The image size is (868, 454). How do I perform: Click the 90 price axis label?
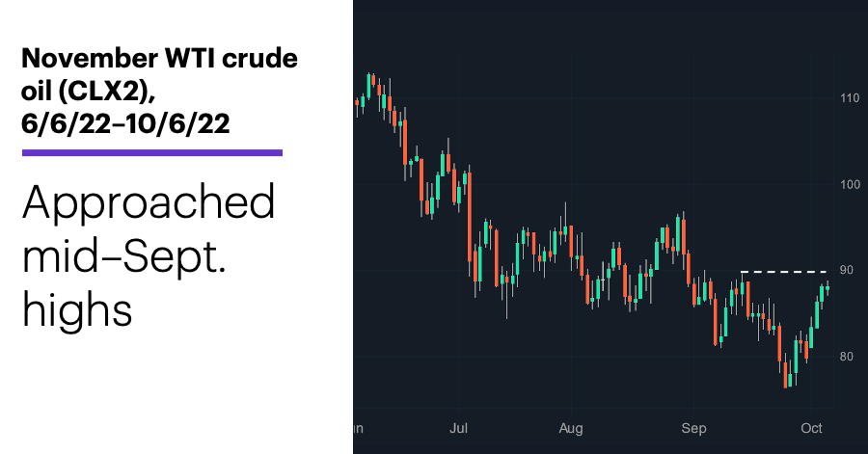847,270
